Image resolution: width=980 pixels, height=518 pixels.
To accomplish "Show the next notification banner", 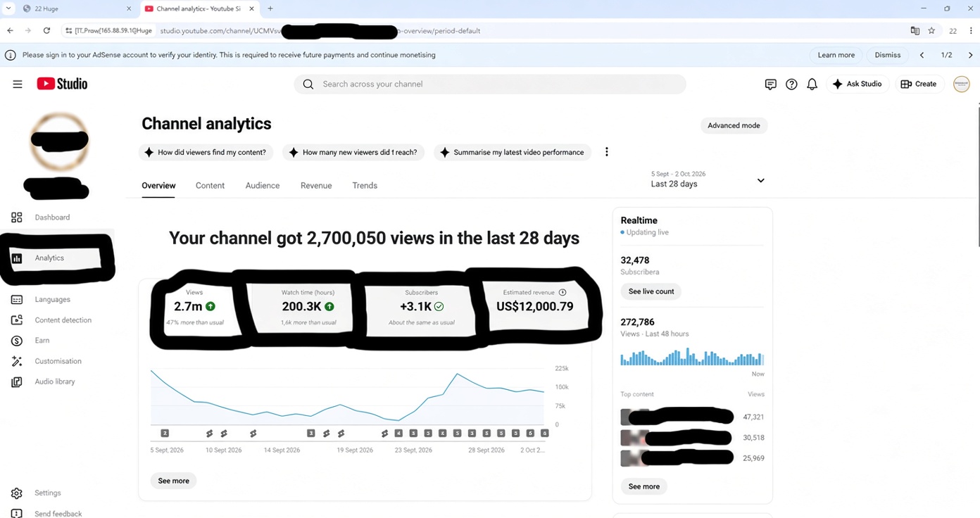I will [x=970, y=55].
